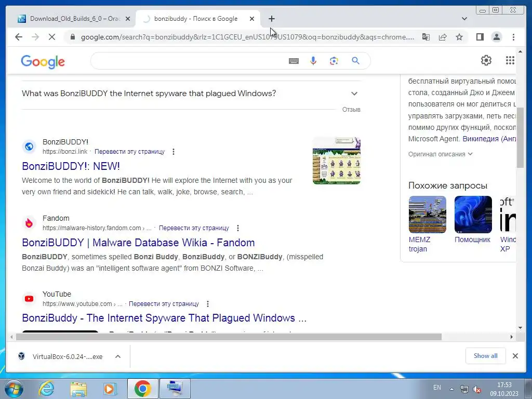Click the Google logo
This screenshot has height=399, width=532.
43,62
